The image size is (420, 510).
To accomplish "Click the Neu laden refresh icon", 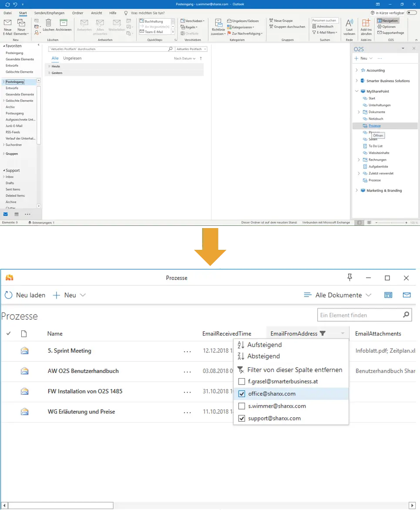I will (8, 295).
